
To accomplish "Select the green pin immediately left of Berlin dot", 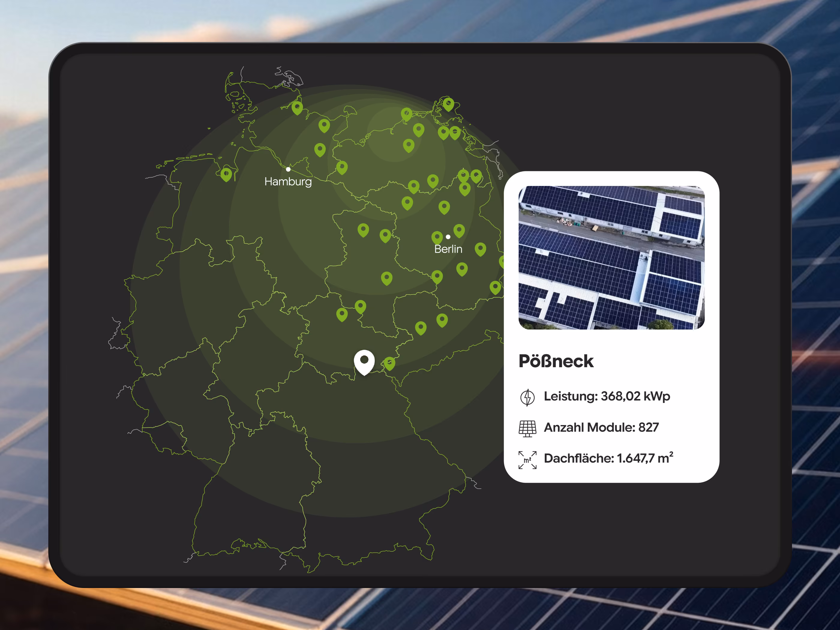I will [437, 238].
